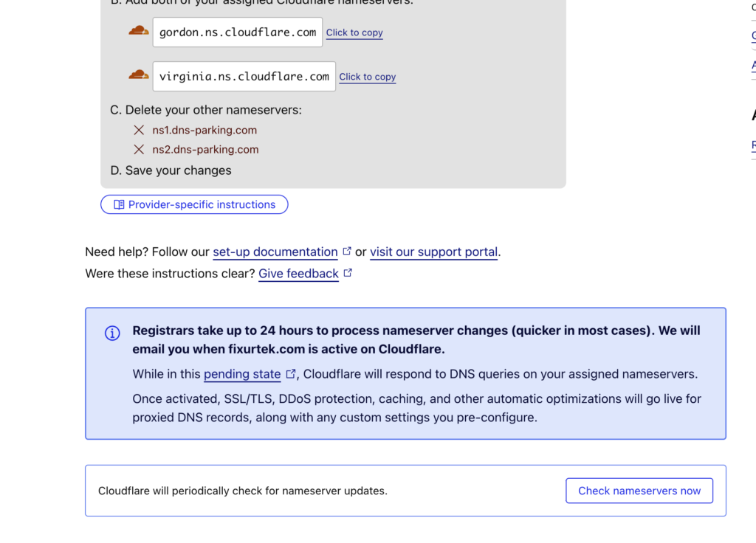The height and width of the screenshot is (543, 756).
Task: Open the Give feedback link
Action: coord(298,274)
